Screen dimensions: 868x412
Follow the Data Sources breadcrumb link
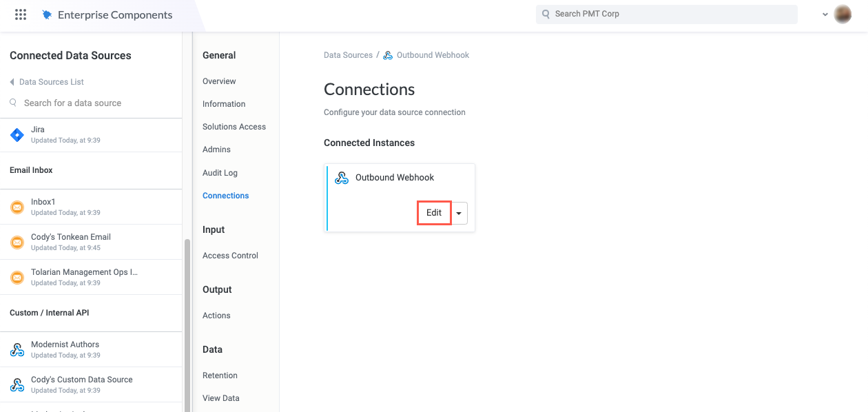347,54
